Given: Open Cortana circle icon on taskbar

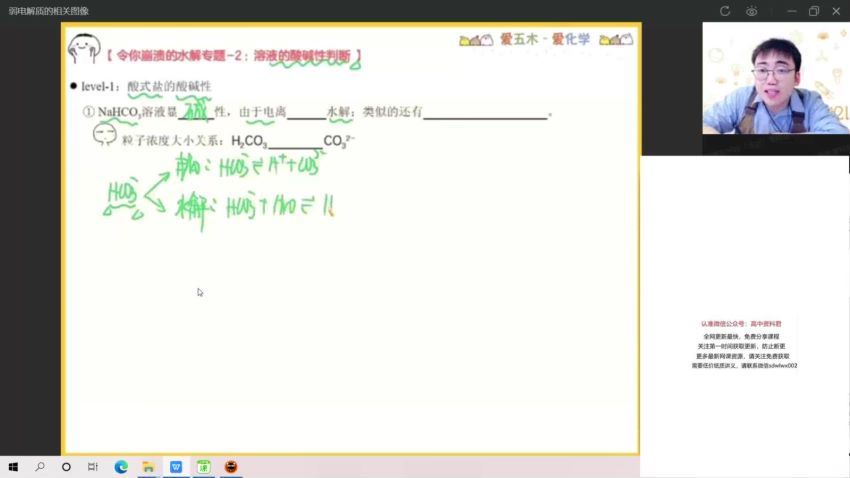Looking at the screenshot, I should [66, 467].
